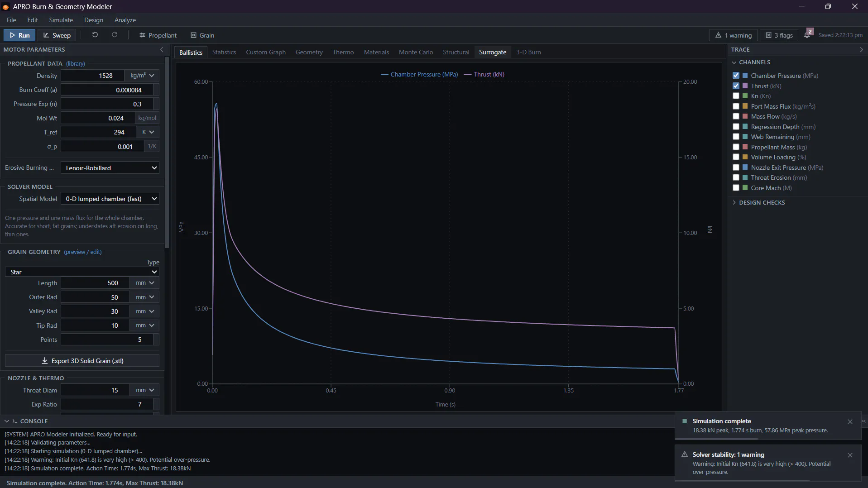Dismiss the Simulation complete toast
868x488 pixels.
tap(850, 421)
